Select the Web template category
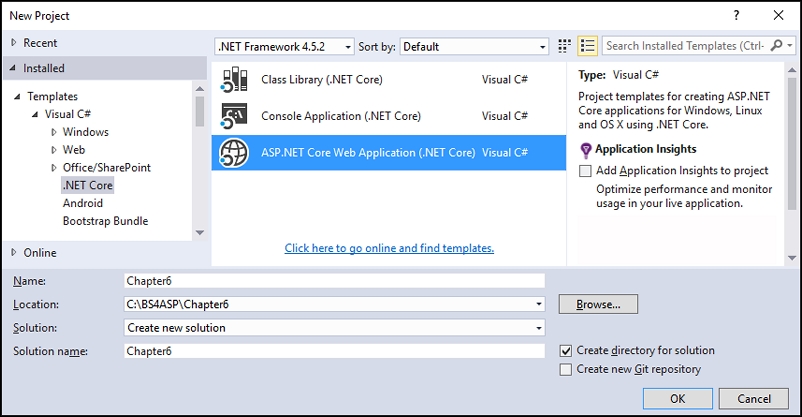The width and height of the screenshot is (802, 417). (x=74, y=150)
